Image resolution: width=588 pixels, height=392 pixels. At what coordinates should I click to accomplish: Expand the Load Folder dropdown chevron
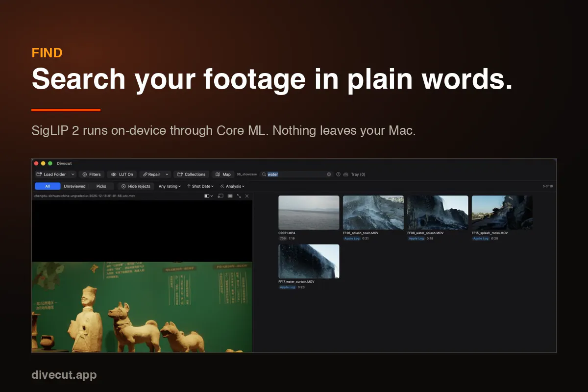[x=73, y=174]
